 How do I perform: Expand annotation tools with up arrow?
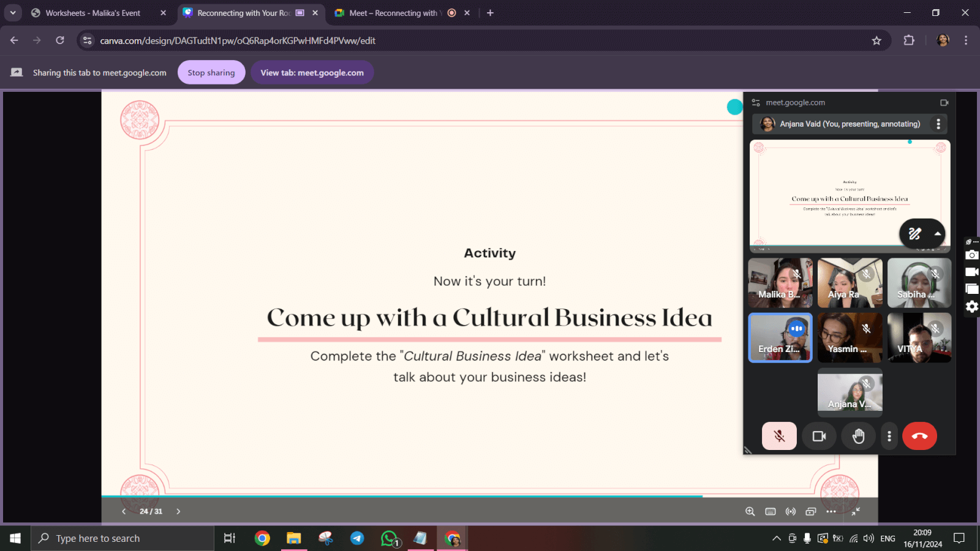pyautogui.click(x=937, y=233)
